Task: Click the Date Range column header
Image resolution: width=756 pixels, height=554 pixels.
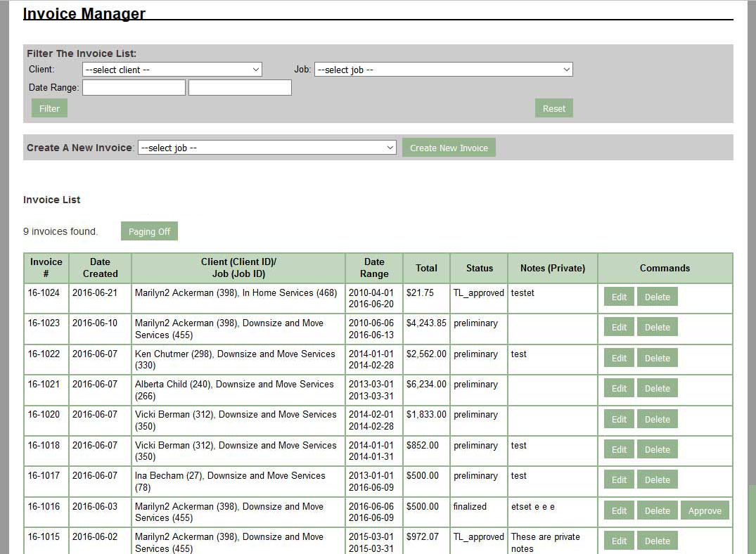Action: click(x=374, y=268)
